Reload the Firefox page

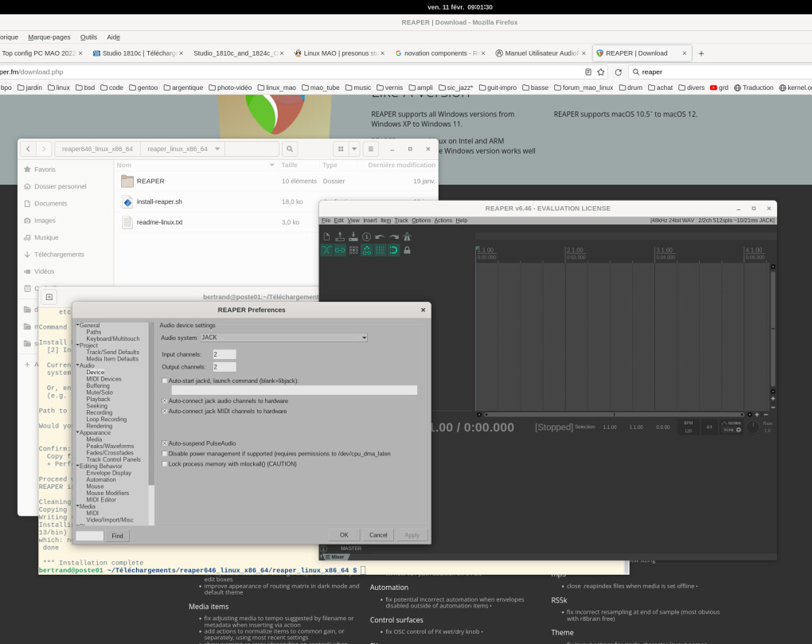point(619,72)
